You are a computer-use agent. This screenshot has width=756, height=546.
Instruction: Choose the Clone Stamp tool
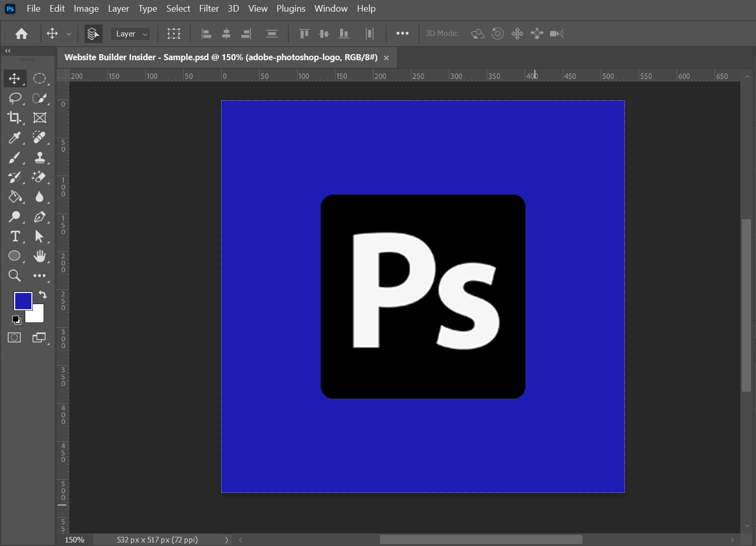[39, 158]
